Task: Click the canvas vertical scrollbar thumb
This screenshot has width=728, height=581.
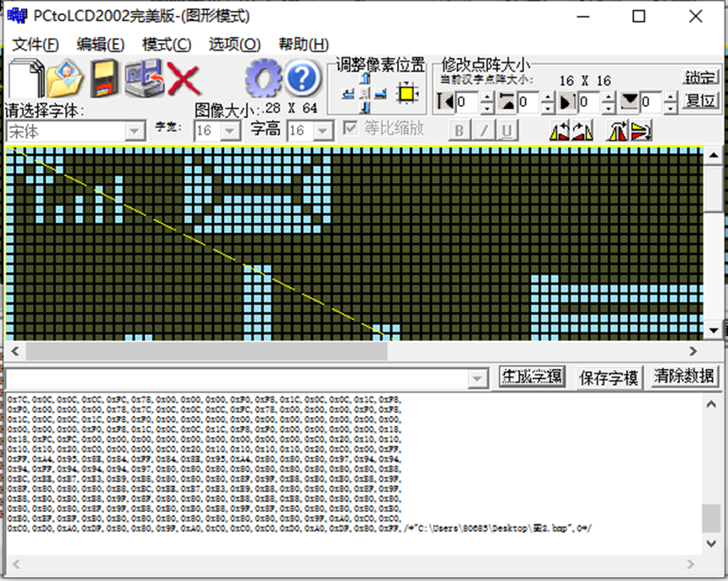Action: tap(714, 188)
